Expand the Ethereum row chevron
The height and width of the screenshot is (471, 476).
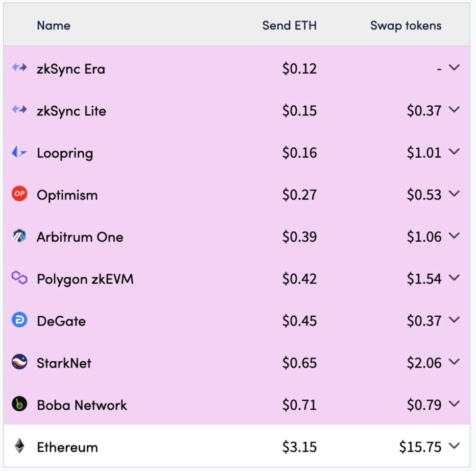click(x=454, y=446)
